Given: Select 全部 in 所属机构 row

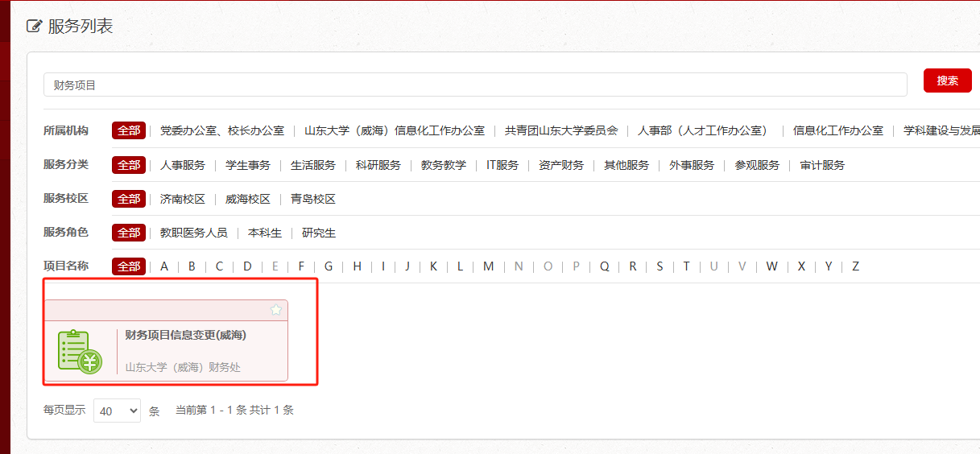Looking at the screenshot, I should [x=129, y=130].
